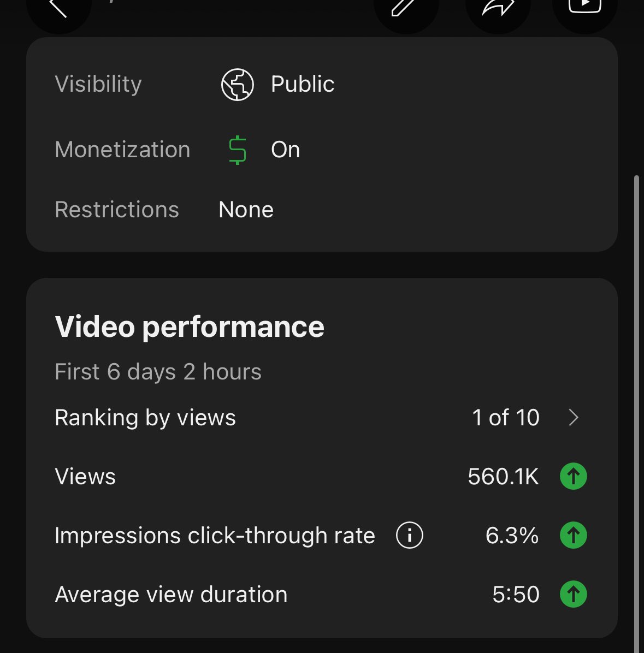The width and height of the screenshot is (644, 653).
Task: Tap the Views row label
Action: 85,477
